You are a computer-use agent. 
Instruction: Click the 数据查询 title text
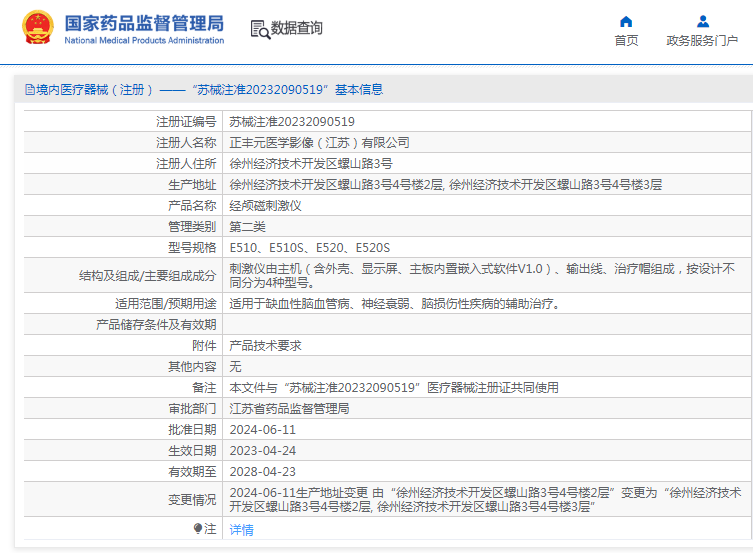click(296, 28)
